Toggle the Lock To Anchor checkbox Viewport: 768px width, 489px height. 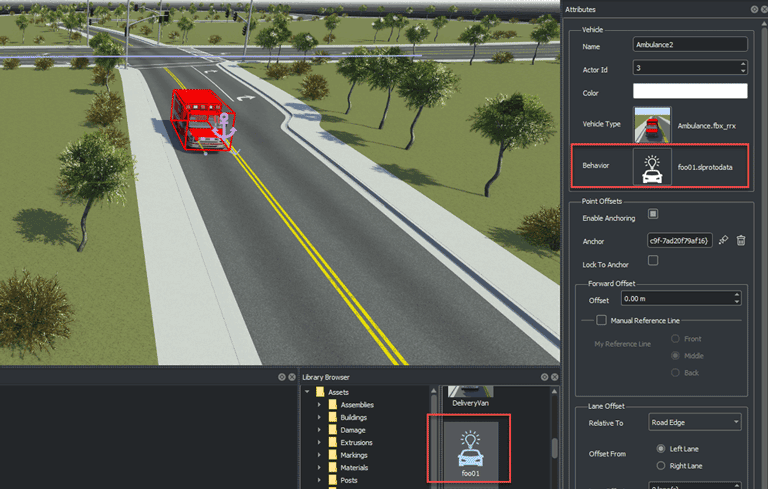point(653,260)
